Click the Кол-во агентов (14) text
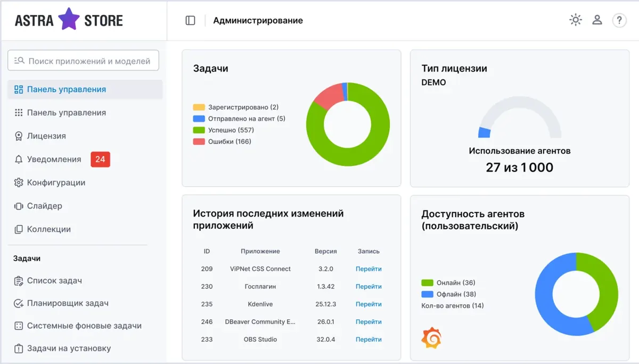639x364 pixels. (453, 305)
